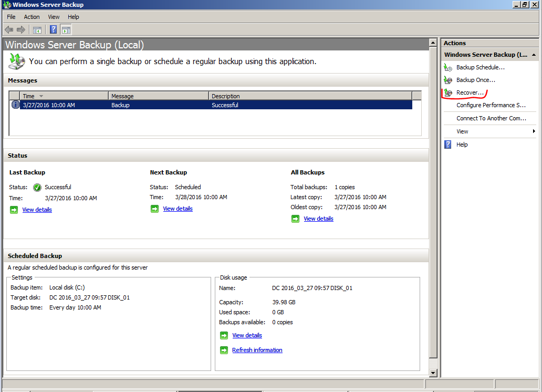Screen dimensions: 542x392
Task: Click the Target disk value DC 2016_03_27 09:57 DISK_01
Action: tap(89, 297)
